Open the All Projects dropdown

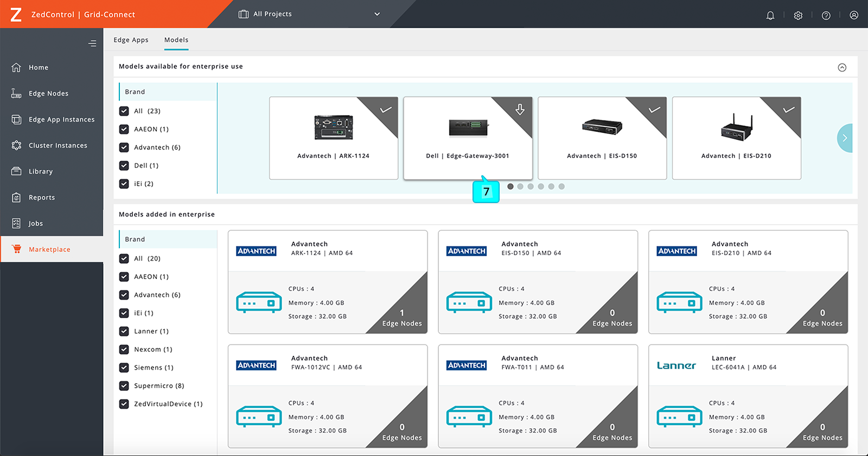tap(309, 14)
